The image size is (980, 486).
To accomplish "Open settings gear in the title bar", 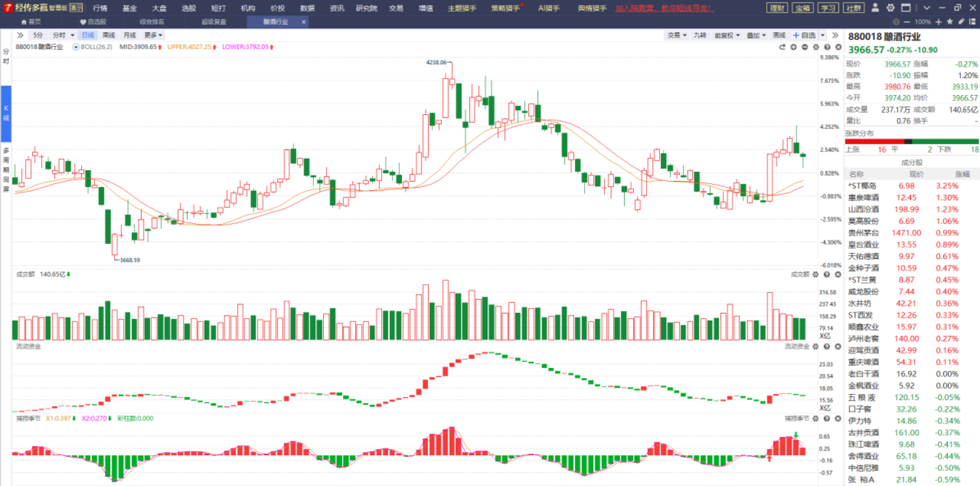I will pos(890,8).
